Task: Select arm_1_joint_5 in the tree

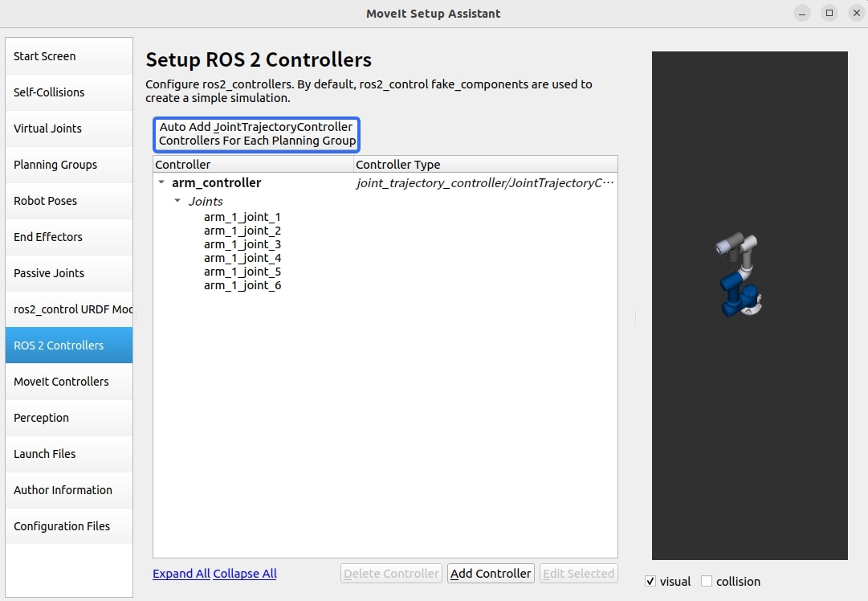Action: [242, 272]
